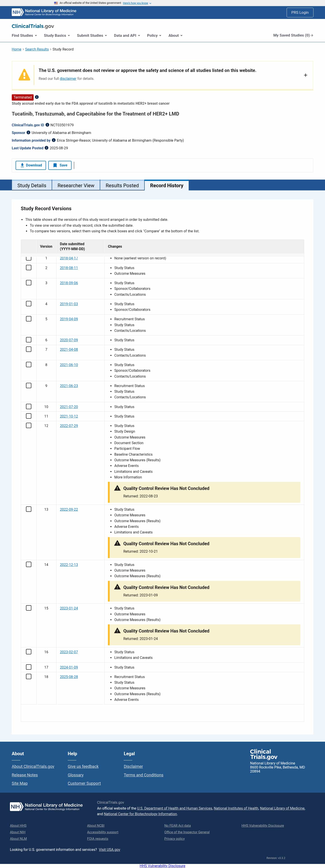This screenshot has width=325, height=868.
Task: Open the About dropdown menu
Action: pyautogui.click(x=175, y=35)
